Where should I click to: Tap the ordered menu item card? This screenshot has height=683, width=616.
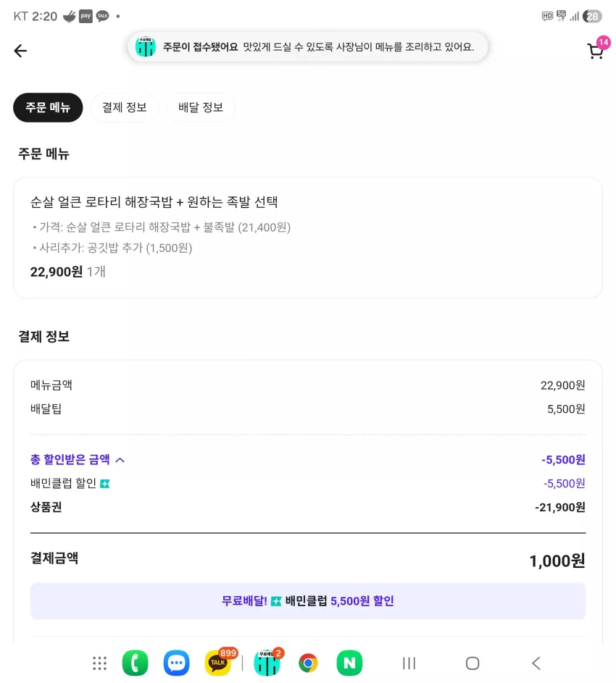[308, 238]
